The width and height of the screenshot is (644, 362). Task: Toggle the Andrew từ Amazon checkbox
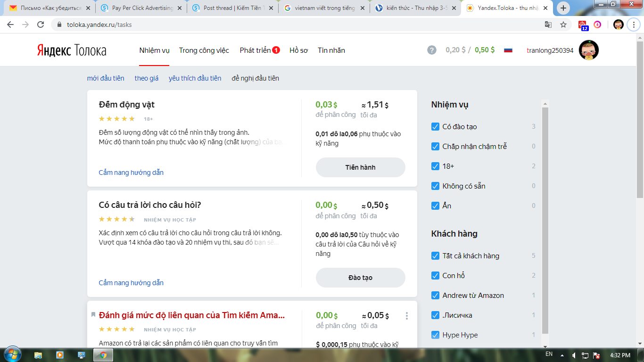point(436,295)
